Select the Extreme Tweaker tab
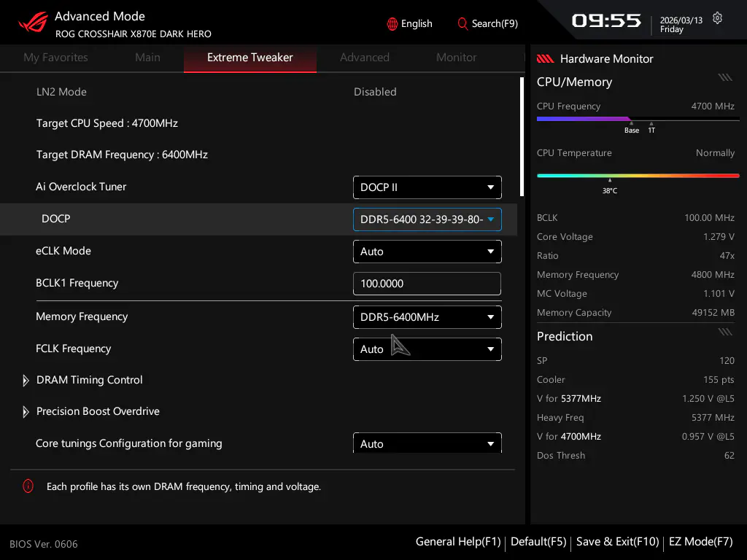 (250, 58)
